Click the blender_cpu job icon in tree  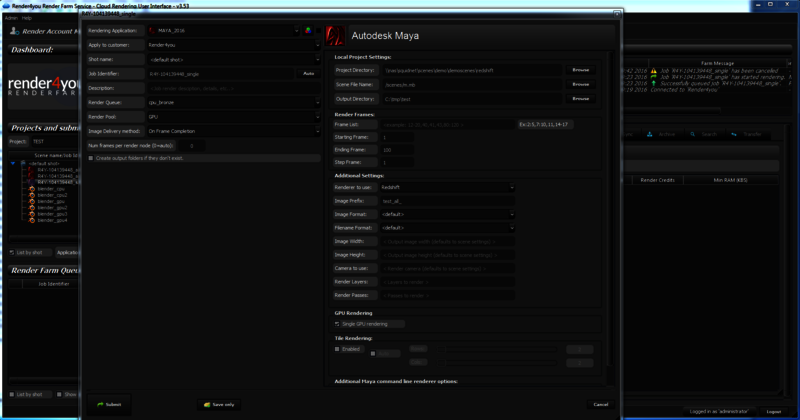31,188
